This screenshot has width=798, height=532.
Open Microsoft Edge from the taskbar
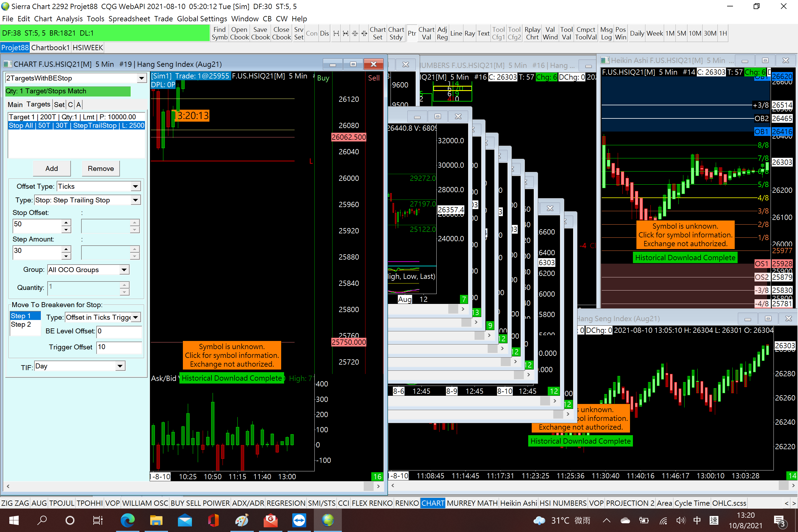[x=127, y=520]
